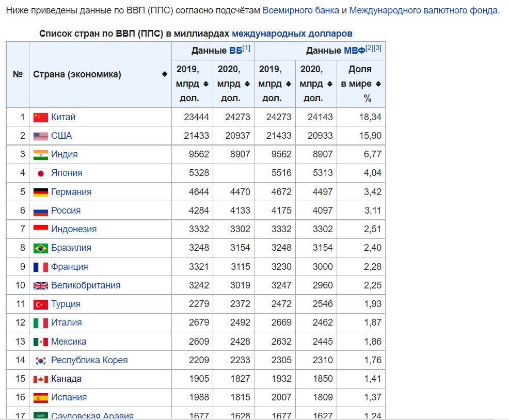
Task: Click the Japan flag icon
Action: tap(41, 174)
